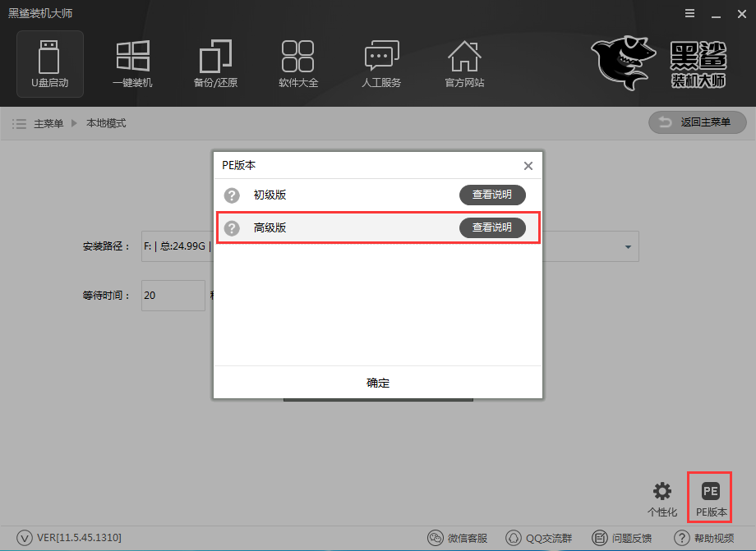Click the 问题反馈 feedback link

click(x=622, y=538)
